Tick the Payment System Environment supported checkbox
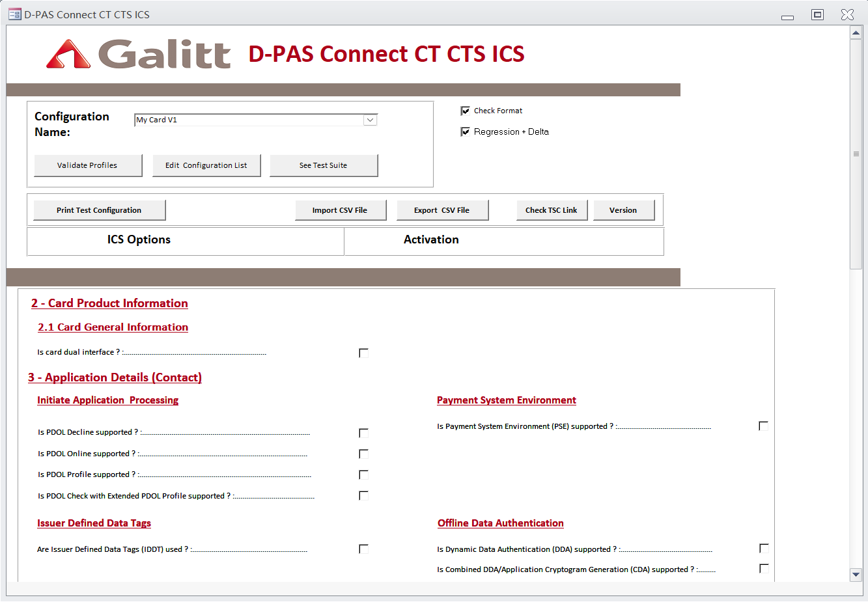 tap(763, 426)
